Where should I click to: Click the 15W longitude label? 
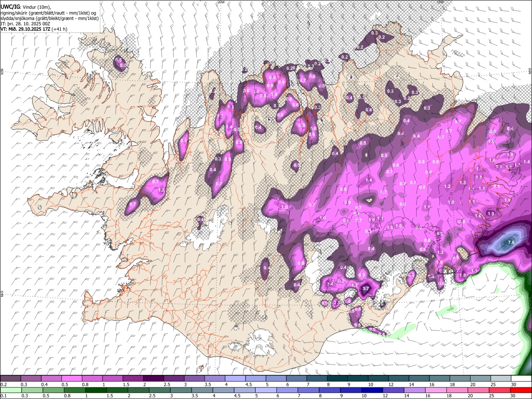(x=440, y=2)
